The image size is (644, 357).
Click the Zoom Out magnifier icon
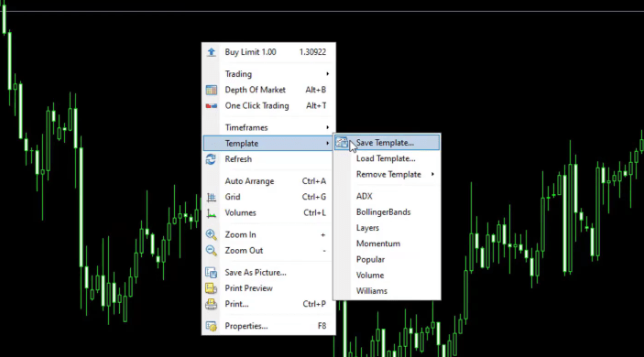point(211,250)
